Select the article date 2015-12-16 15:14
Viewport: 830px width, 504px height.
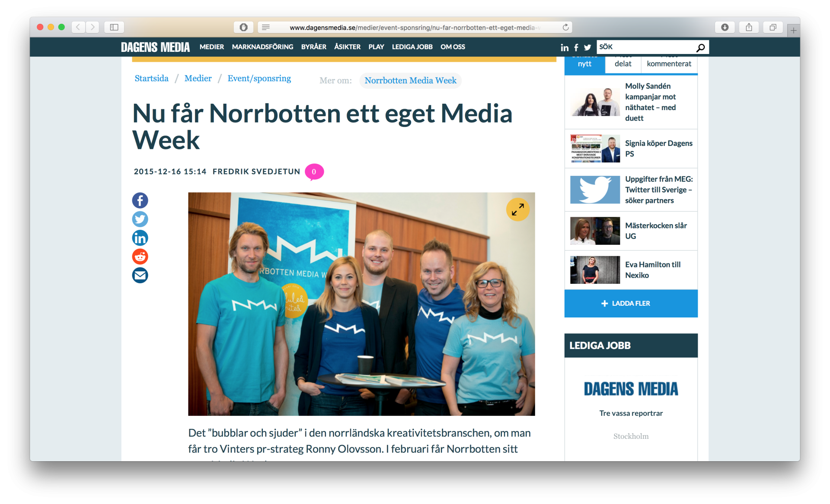point(170,171)
